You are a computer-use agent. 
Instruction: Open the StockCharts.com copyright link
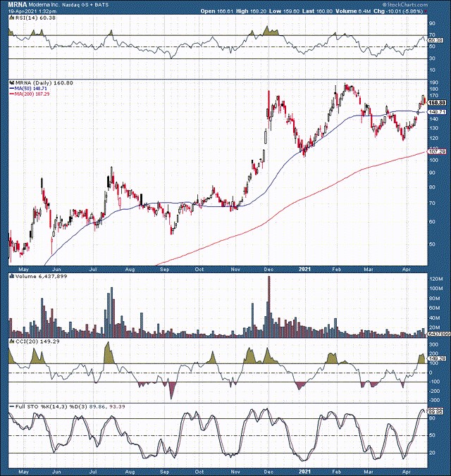(x=405, y=4)
